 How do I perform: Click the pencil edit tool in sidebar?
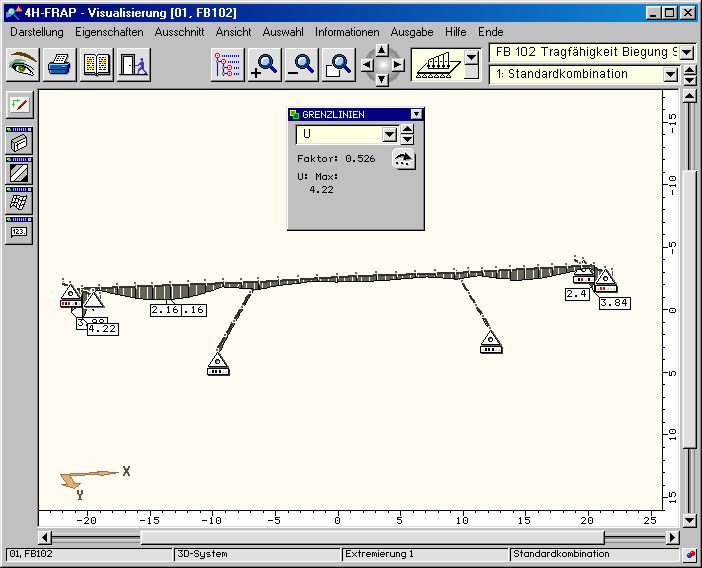coord(20,105)
